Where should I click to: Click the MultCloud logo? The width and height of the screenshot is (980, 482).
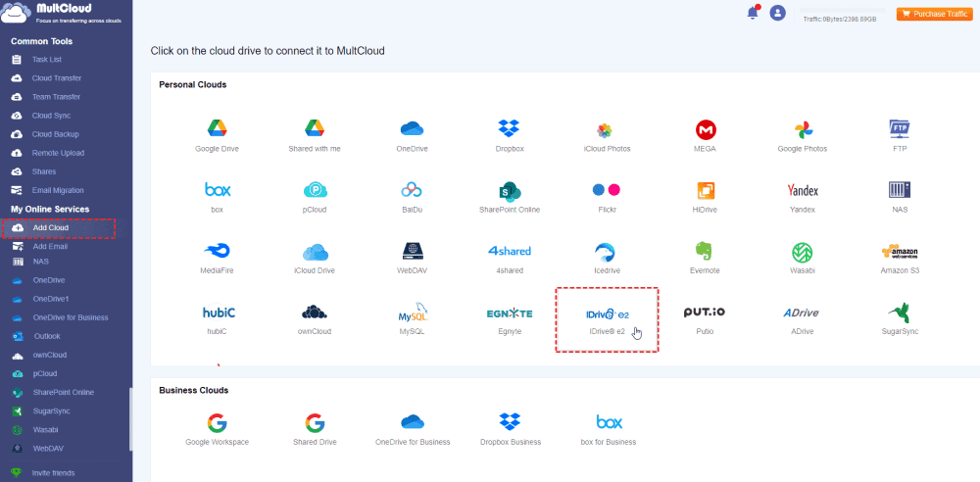[x=63, y=14]
